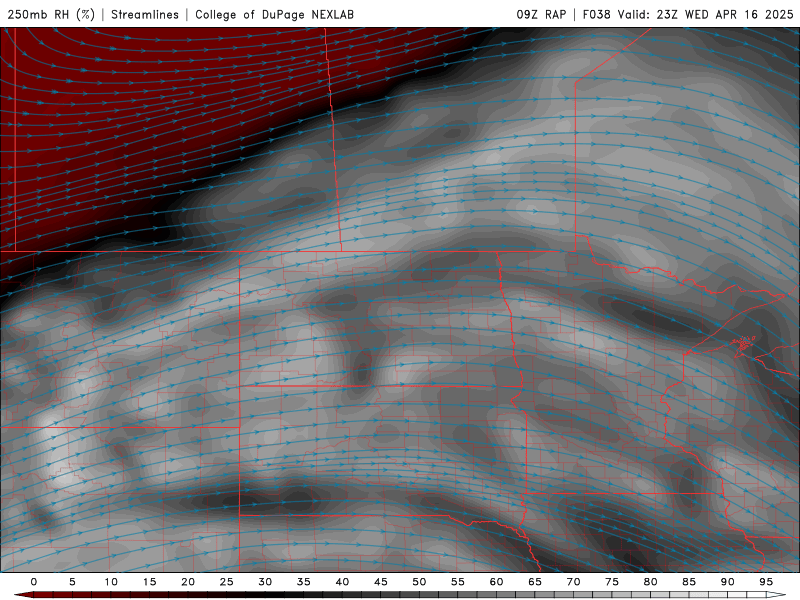
Task: Click the '65' color scale value
Action: (x=535, y=582)
